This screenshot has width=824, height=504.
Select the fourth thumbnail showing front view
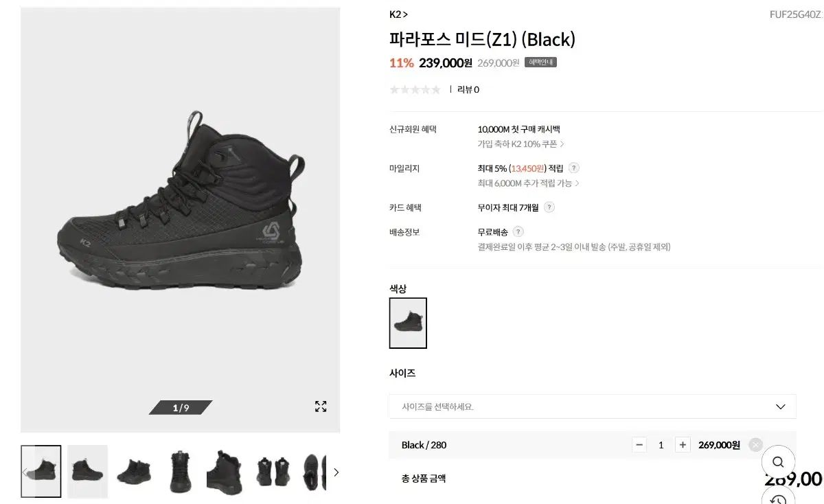(180, 472)
